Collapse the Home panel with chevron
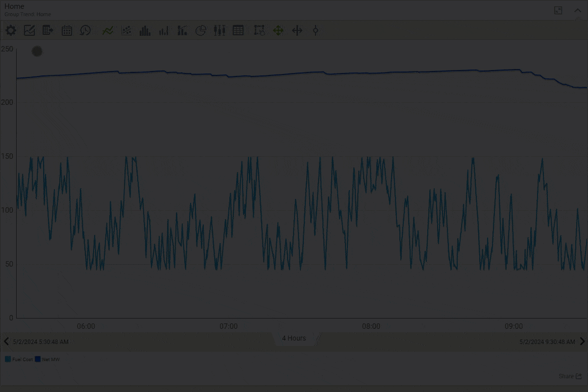Screen dimensions: 588x392 578,10
